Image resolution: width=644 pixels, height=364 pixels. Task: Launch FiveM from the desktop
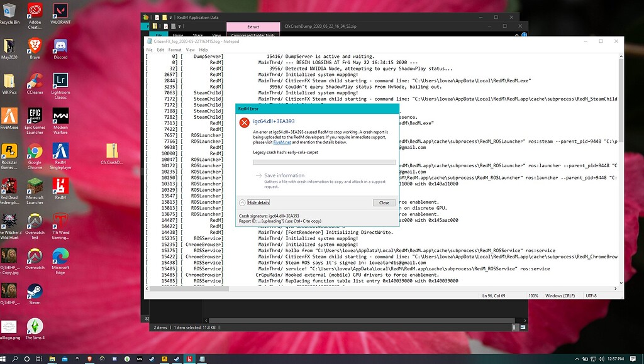(x=9, y=116)
